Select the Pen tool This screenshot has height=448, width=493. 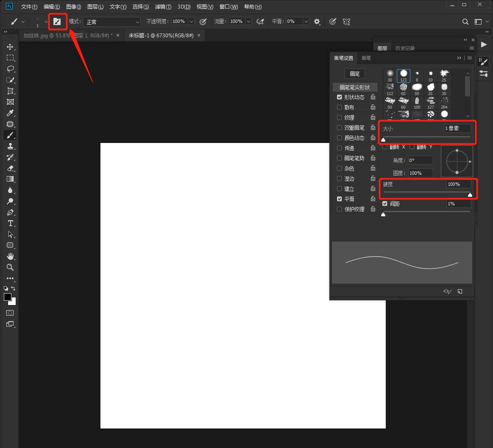point(10,213)
